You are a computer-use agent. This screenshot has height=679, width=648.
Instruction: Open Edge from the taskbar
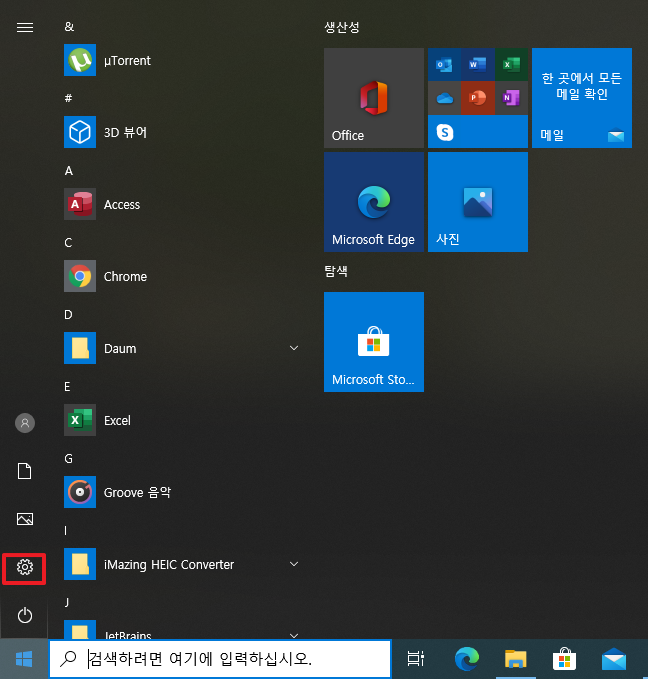coord(467,659)
